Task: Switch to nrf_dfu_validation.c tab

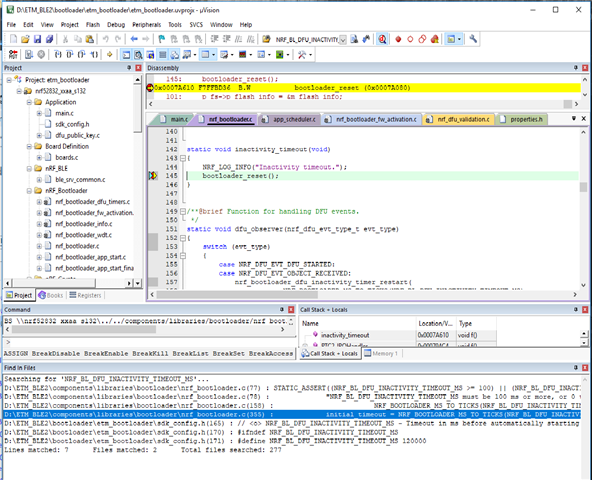Action: coord(459,119)
